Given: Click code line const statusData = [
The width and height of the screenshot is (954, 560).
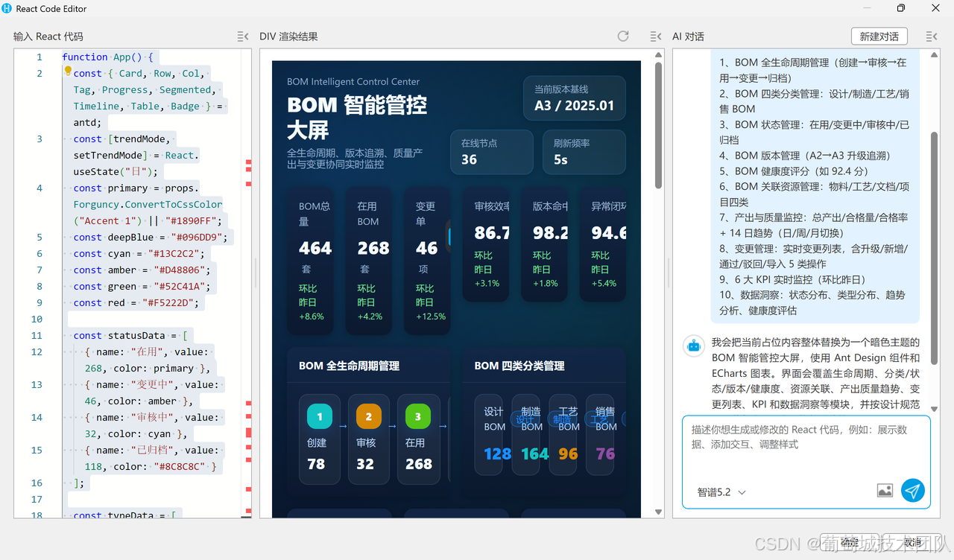Looking at the screenshot, I should tap(129, 335).
